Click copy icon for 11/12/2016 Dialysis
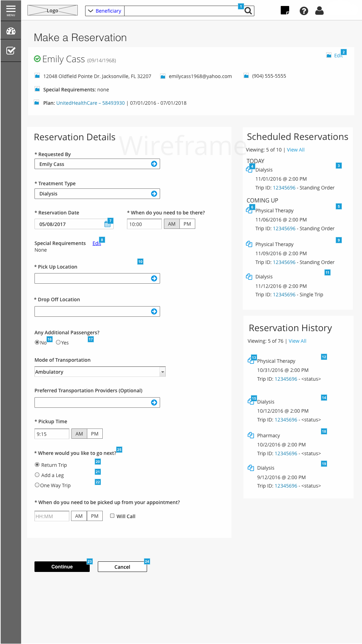Image resolution: width=362 pixels, height=644 pixels. 249,277
